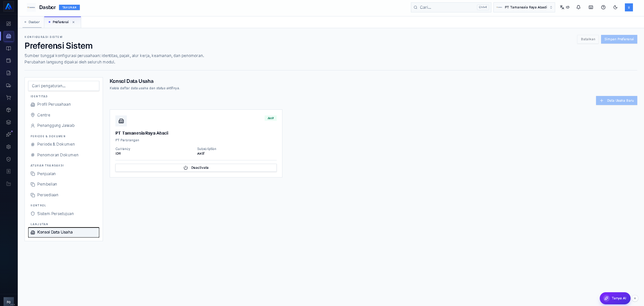Switch to the Dasbor tab
Image resolution: width=644 pixels, height=306 pixels.
(x=32, y=22)
